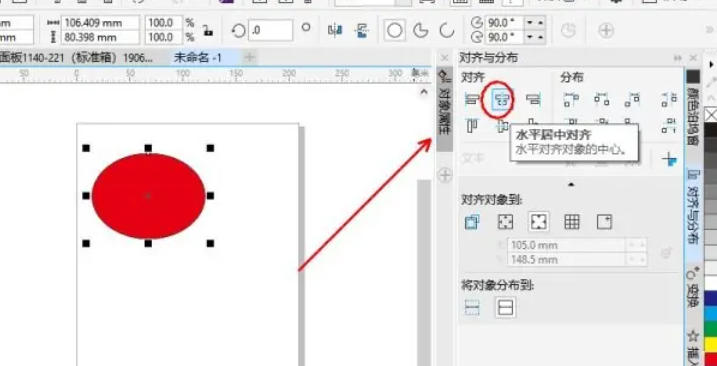Collapse the 对齐与分布 docker with double arrows
This screenshot has width=717, height=366.
(x=678, y=58)
